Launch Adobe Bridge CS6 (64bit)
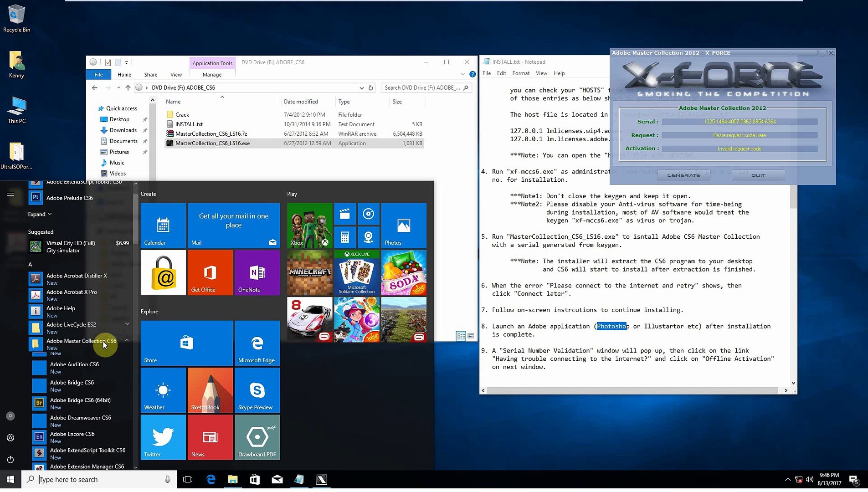 [x=39, y=403]
